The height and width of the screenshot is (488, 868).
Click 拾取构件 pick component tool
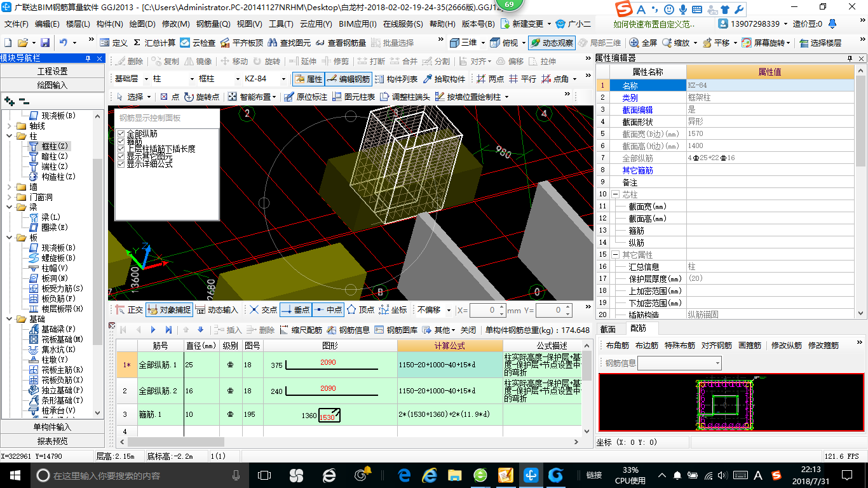(x=444, y=79)
